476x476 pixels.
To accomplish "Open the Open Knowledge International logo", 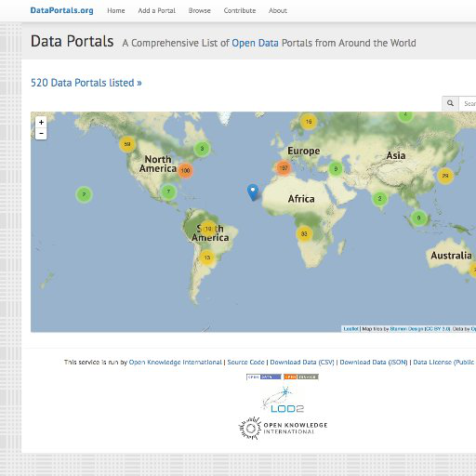I will tap(283, 429).
